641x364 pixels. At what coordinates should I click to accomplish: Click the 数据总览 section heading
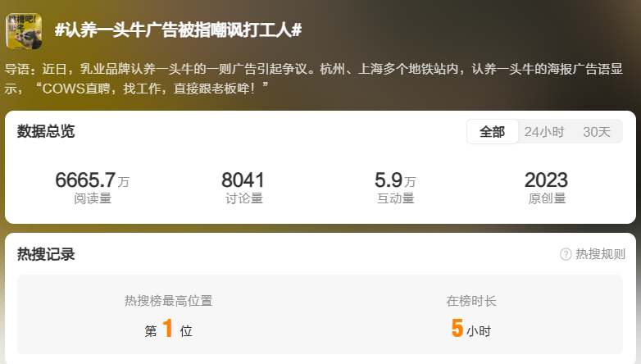click(46, 131)
